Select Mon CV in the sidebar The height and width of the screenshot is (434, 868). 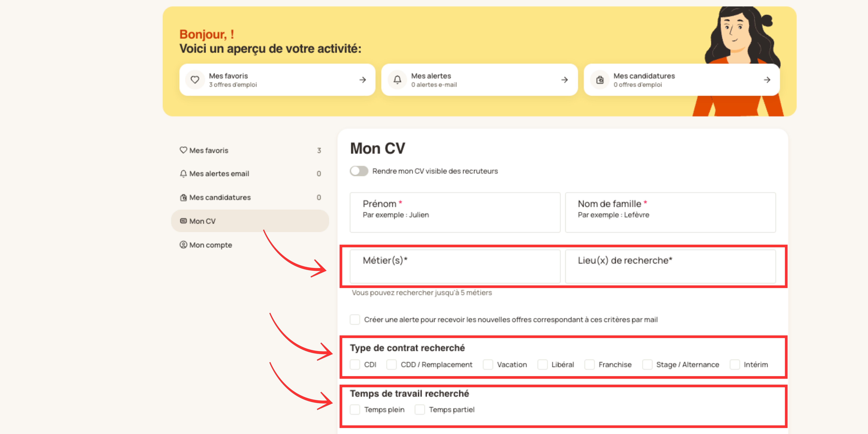click(250, 221)
